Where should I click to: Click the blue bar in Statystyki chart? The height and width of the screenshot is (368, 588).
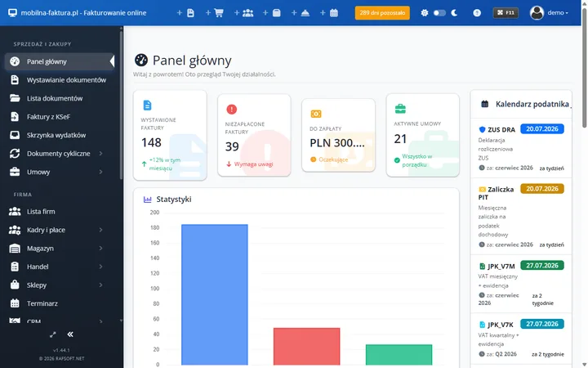pyautogui.click(x=215, y=294)
